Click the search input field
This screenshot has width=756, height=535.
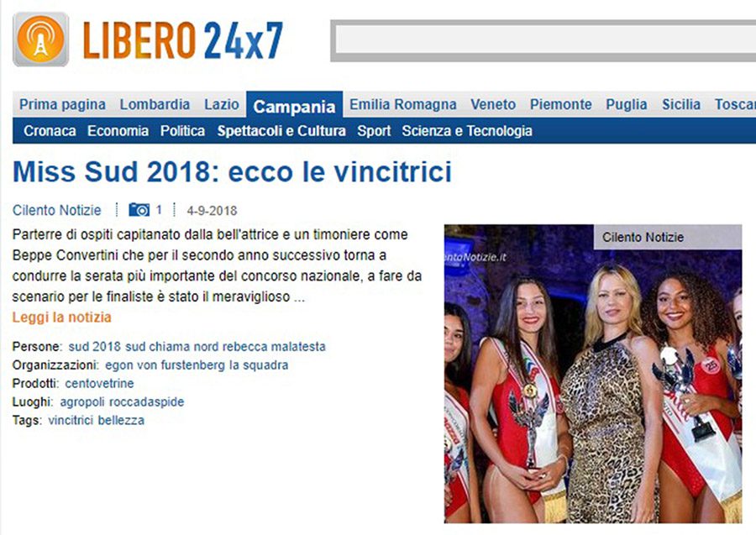click(545, 40)
